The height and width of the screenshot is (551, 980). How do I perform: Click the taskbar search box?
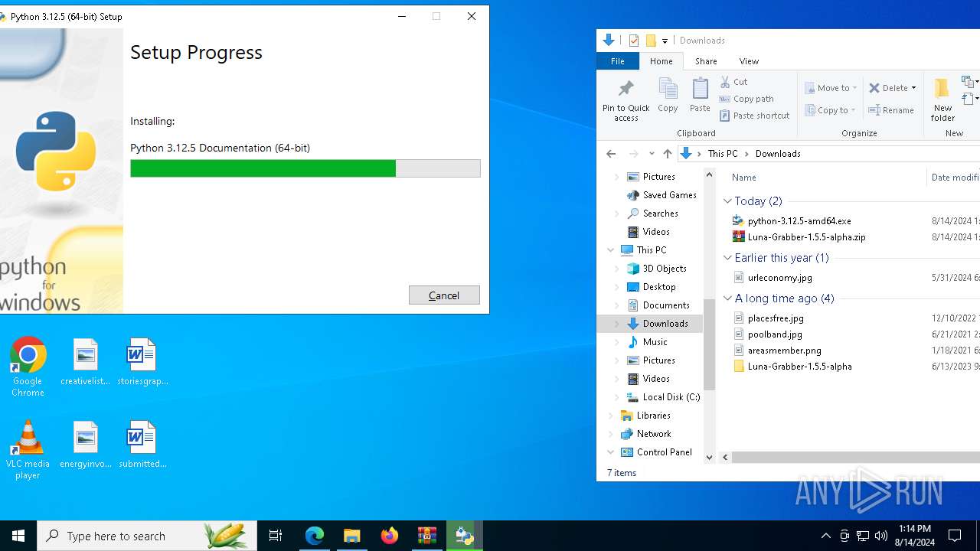point(147,536)
